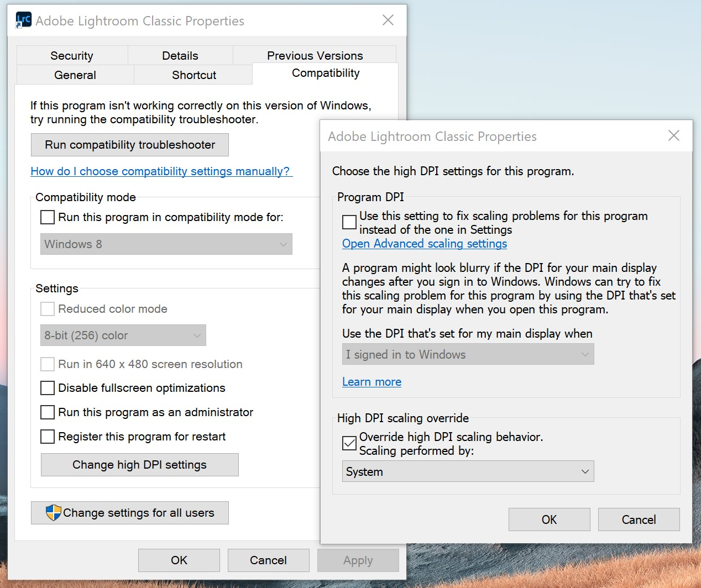Check Disable fullscreen optimizations
This screenshot has height=588, width=701.
pos(47,388)
